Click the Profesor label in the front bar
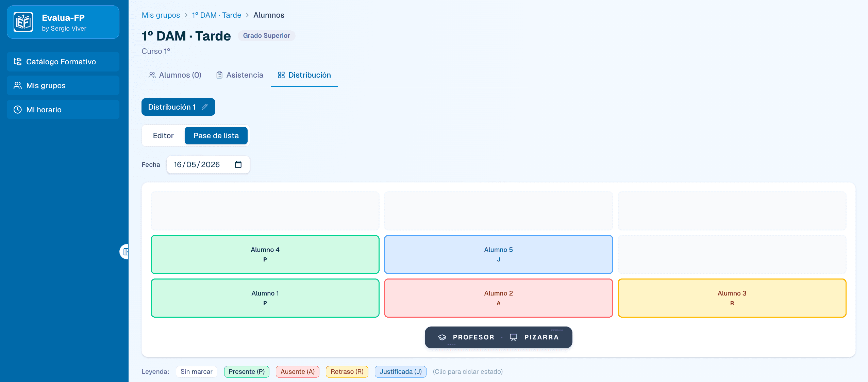The width and height of the screenshot is (868, 382). (473, 337)
